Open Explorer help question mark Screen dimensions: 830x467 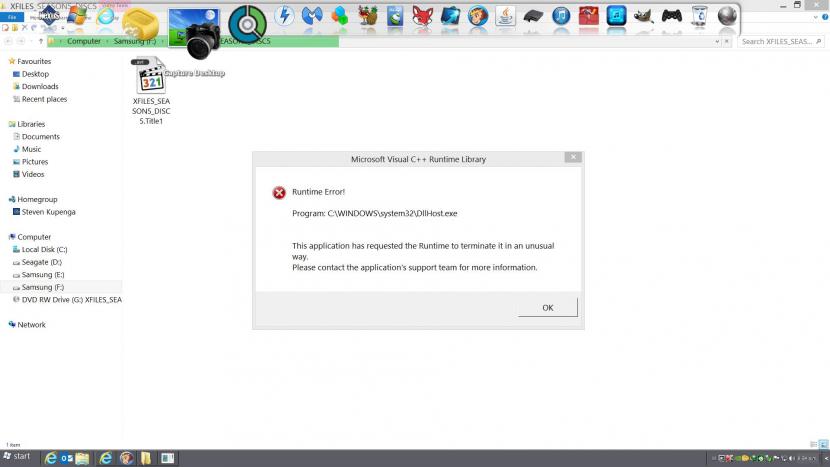825,17
